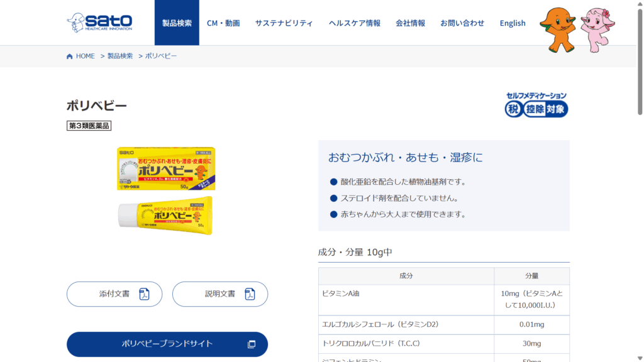644x362 pixels.
Task: Click the Sato Healthcare Innovation logo
Action: point(99,23)
